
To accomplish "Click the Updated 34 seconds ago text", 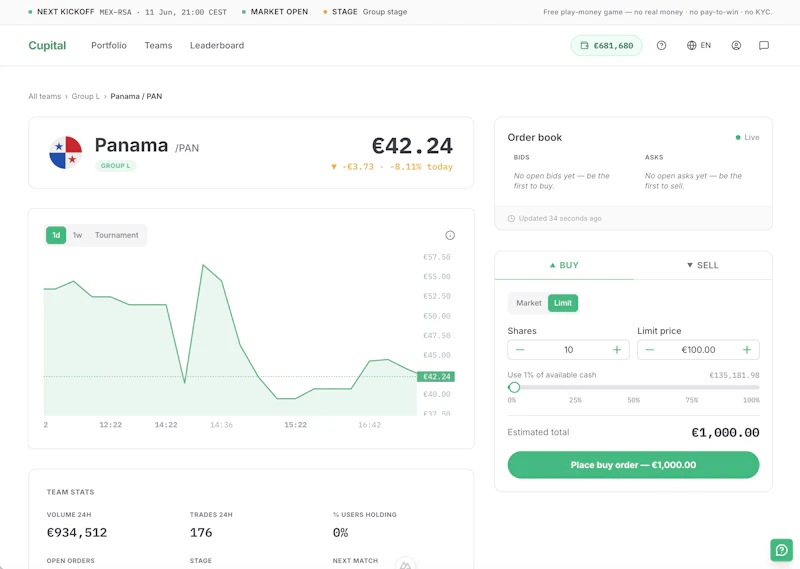I will 560,218.
